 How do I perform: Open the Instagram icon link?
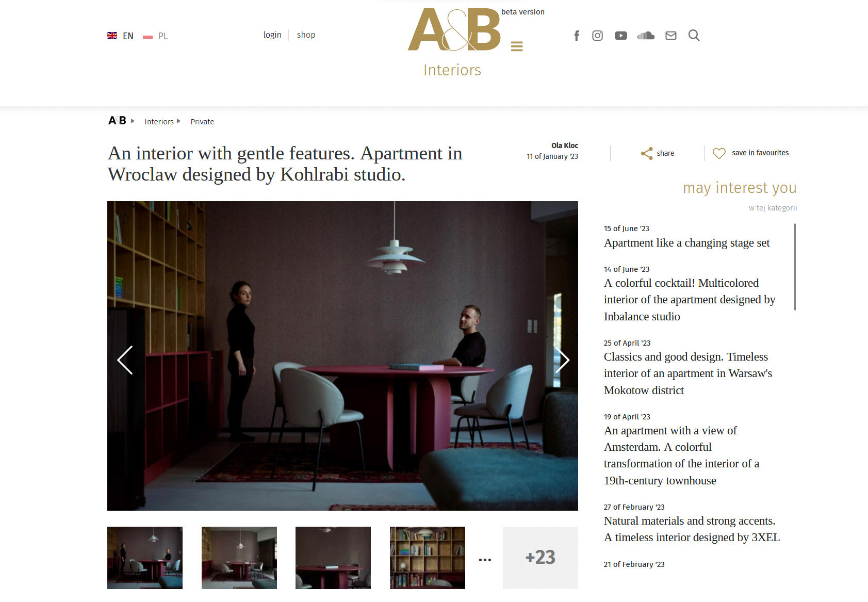tap(597, 36)
